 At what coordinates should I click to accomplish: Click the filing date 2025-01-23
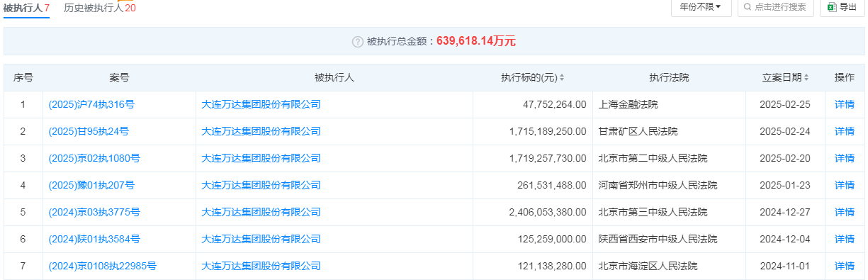784,185
